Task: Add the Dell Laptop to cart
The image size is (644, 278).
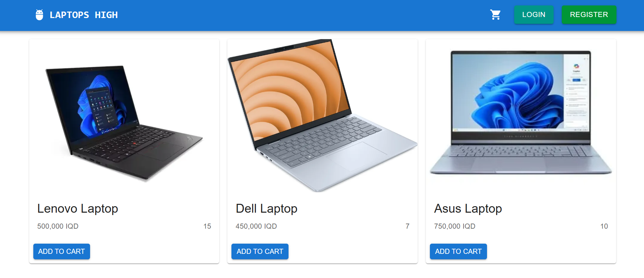Action: (260, 251)
